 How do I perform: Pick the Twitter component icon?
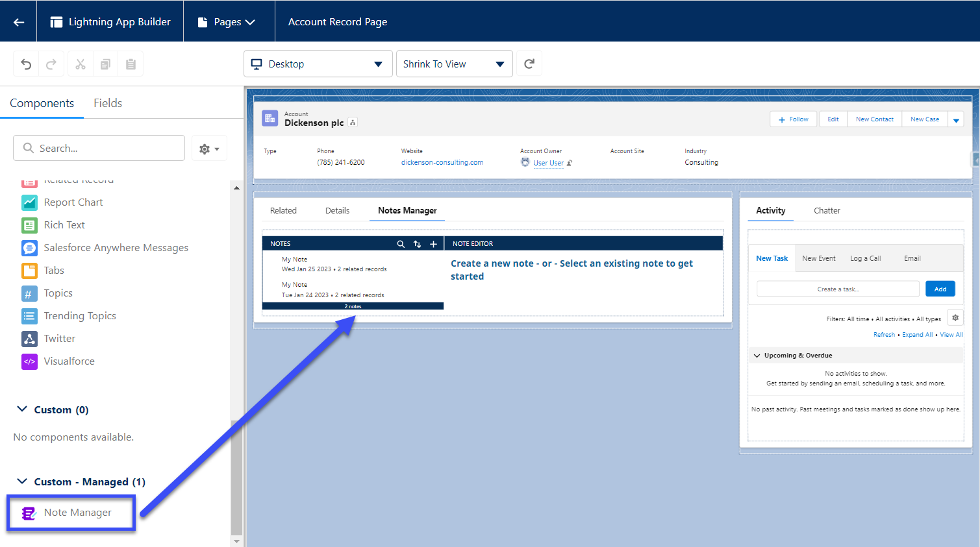(x=29, y=338)
